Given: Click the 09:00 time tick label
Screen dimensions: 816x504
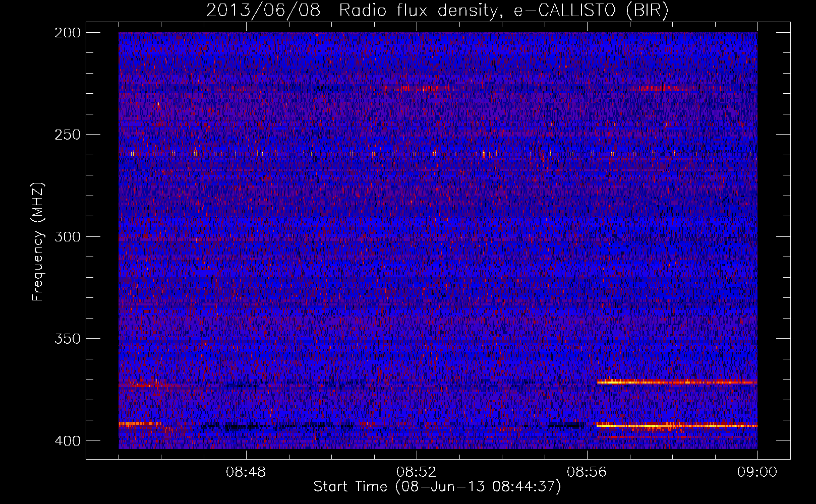Looking at the screenshot, I should coord(757,472).
